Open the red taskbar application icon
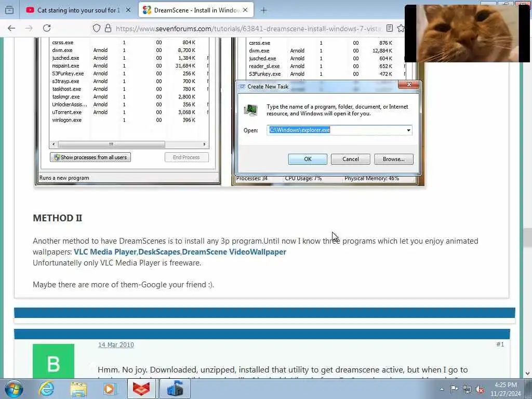This screenshot has width=532, height=399. [141, 389]
